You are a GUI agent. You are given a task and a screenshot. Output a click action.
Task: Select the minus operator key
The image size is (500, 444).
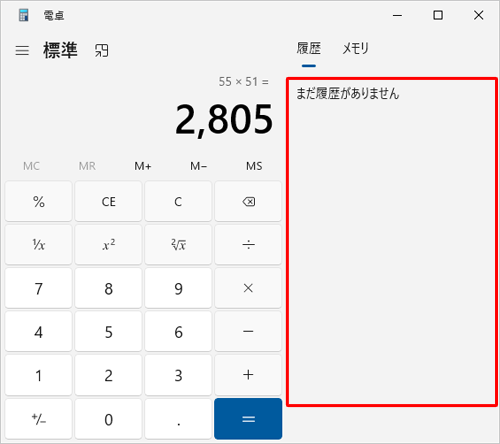tap(248, 331)
